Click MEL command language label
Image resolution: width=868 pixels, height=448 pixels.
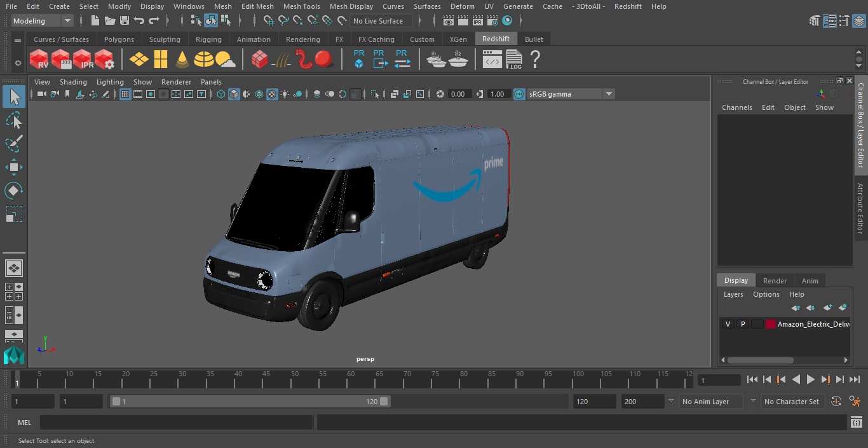(24, 423)
